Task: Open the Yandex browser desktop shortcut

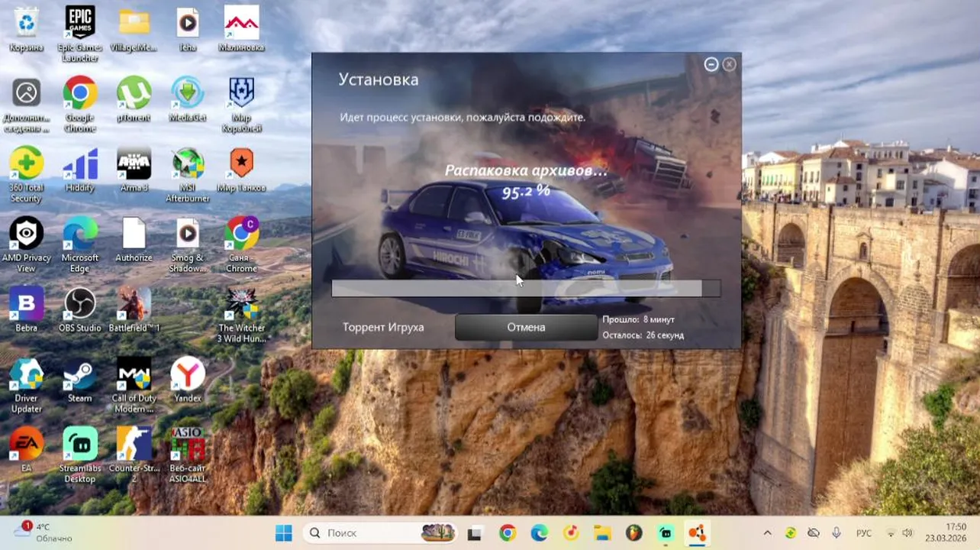Action: tap(188, 380)
